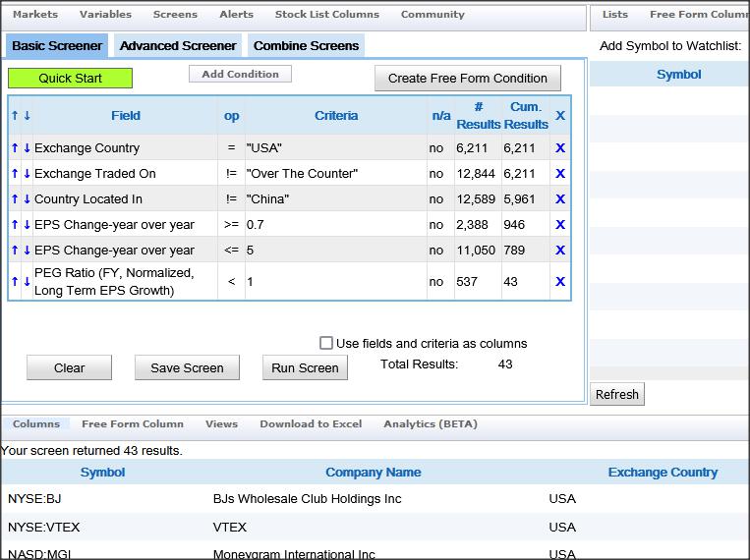Click Create Free Form Condition

pos(467,79)
